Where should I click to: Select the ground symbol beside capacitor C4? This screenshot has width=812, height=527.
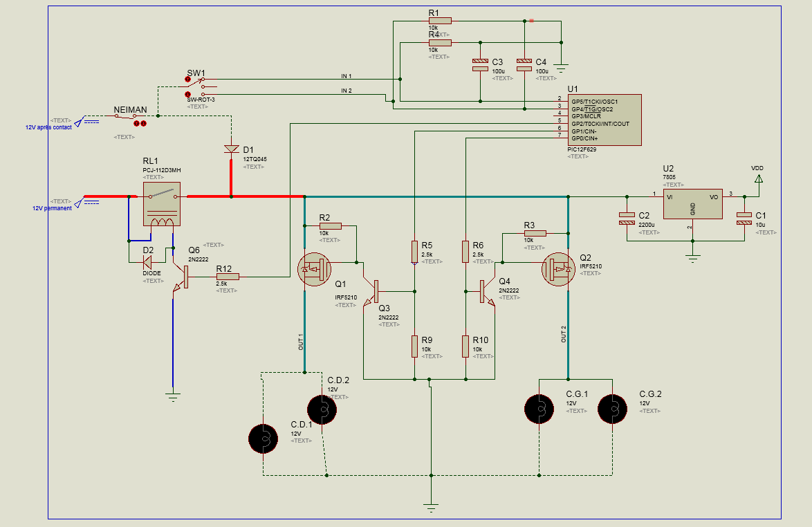tap(561, 68)
